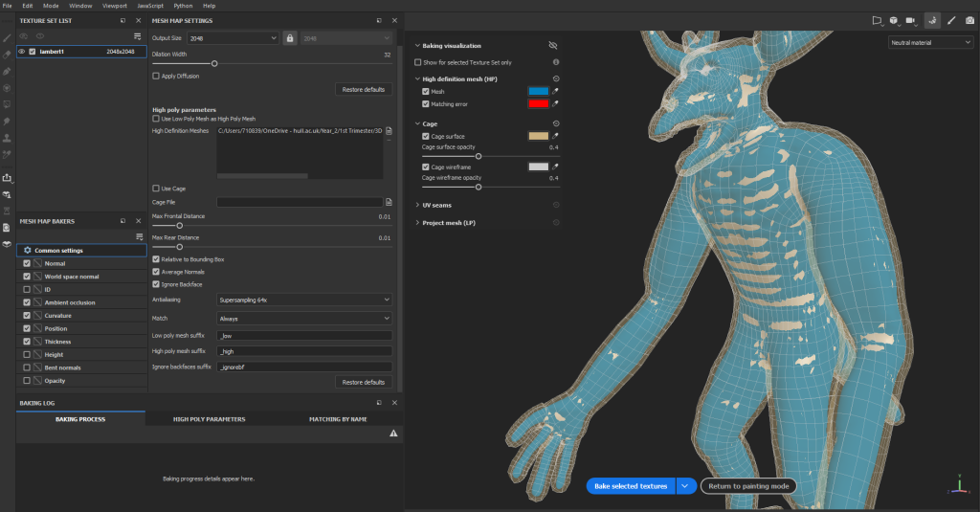Enable the Use Cage checkbox

[156, 189]
